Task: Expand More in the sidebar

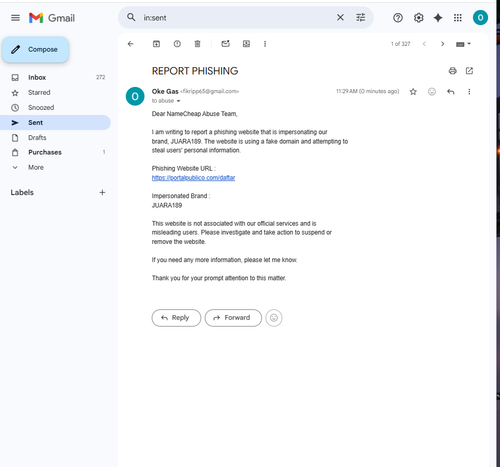Action: 55,167
